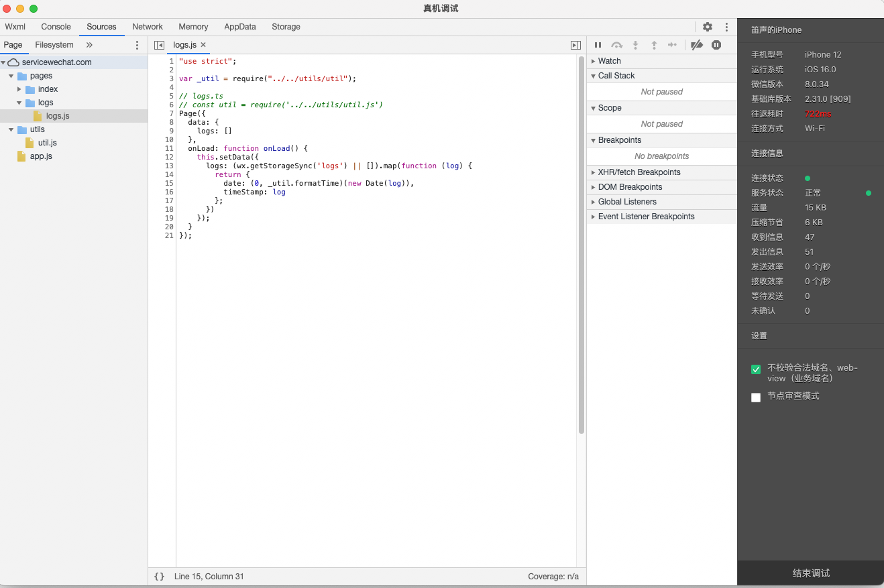Collapse the servicewechat.com tree node
Screen dimensions: 884x588
coord(3,62)
